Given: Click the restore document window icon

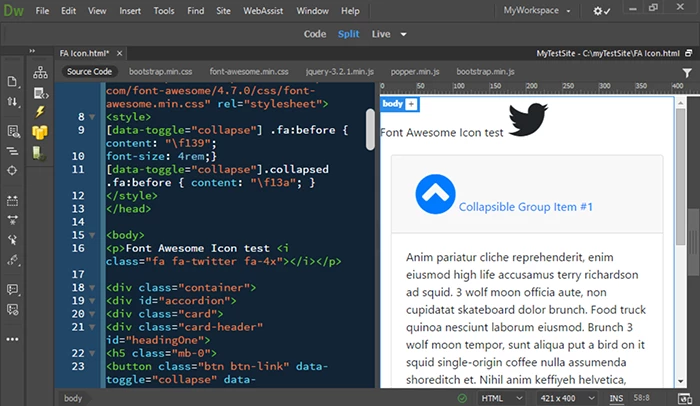Looking at the screenshot, I should (x=689, y=53).
